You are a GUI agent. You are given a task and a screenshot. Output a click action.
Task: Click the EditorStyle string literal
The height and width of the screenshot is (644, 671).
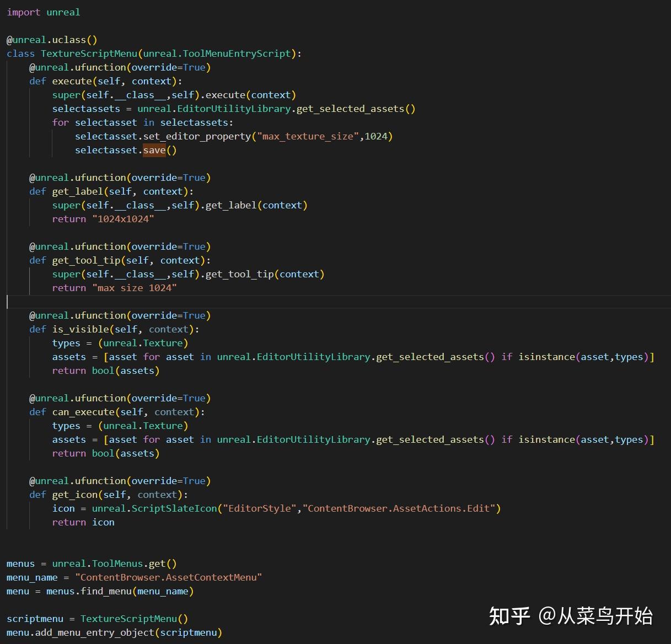coord(259,508)
